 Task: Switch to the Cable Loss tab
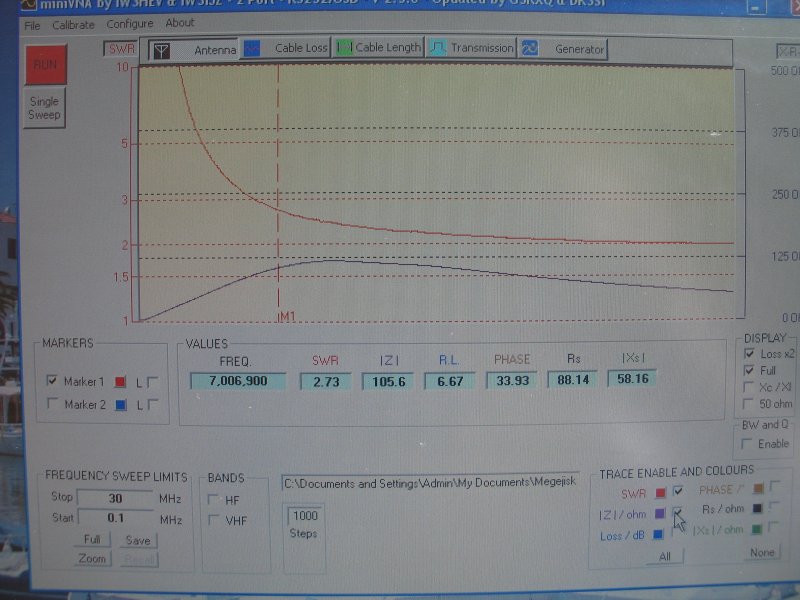click(285, 48)
